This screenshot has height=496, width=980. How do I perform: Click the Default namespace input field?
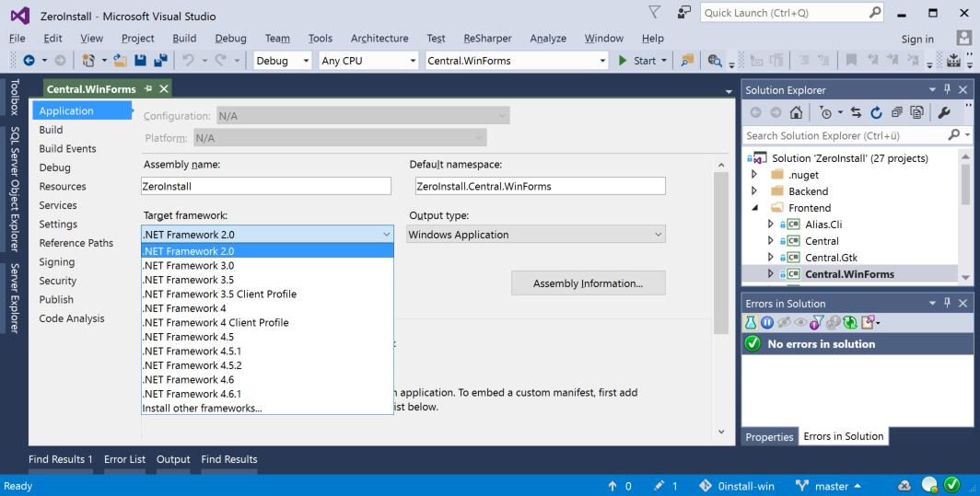point(541,186)
